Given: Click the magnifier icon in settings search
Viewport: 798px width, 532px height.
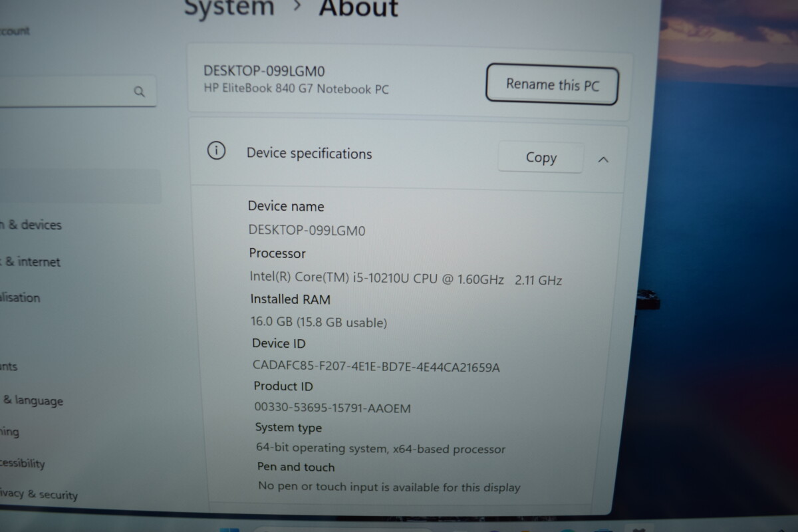Looking at the screenshot, I should coord(139,92).
